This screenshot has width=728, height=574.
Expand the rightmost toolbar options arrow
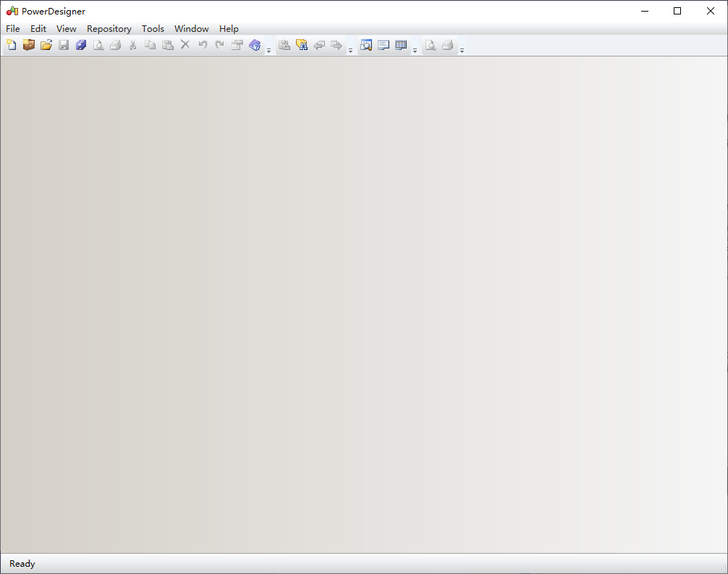pyautogui.click(x=462, y=50)
